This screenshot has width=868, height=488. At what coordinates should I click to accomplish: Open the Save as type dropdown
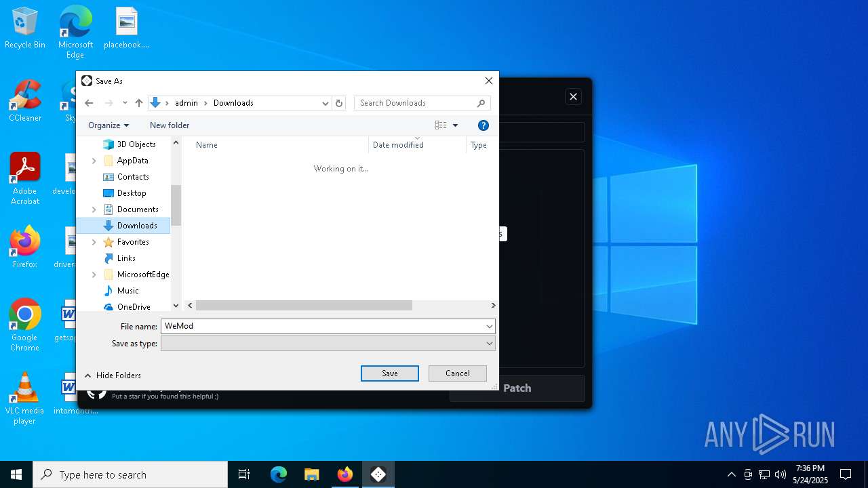coord(328,344)
